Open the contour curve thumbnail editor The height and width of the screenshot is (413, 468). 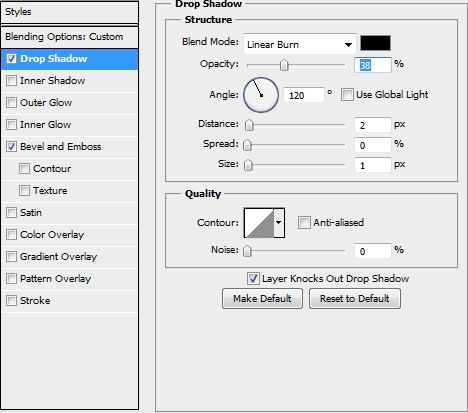click(x=259, y=223)
